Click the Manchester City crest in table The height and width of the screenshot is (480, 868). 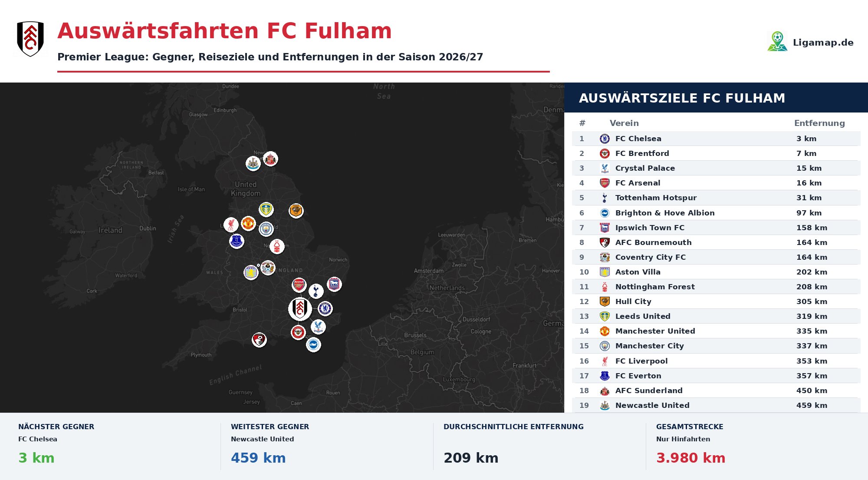tap(605, 346)
